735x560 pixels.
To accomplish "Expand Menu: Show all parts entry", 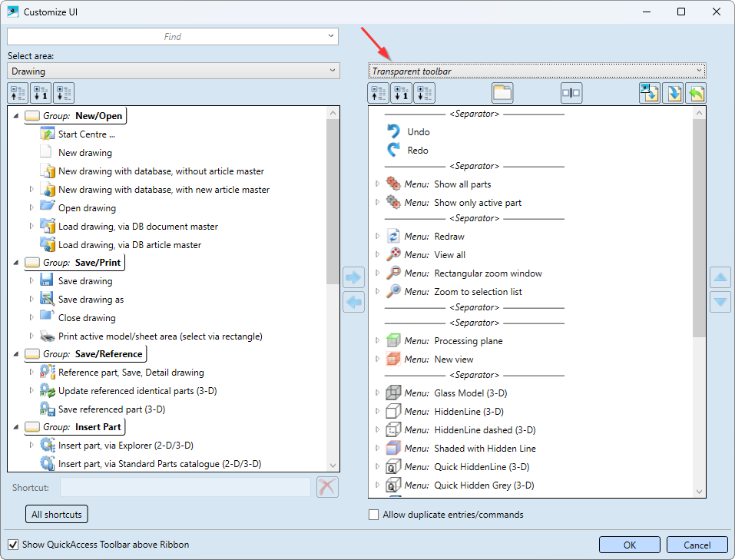I will [377, 184].
